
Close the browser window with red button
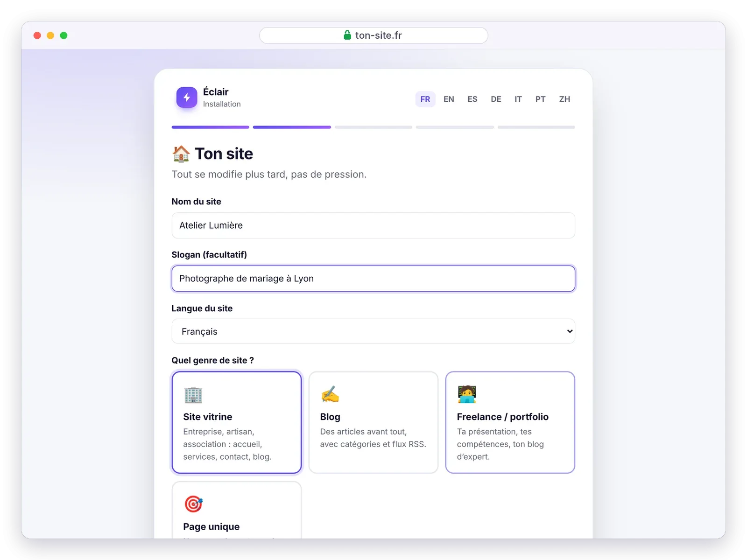(x=37, y=35)
